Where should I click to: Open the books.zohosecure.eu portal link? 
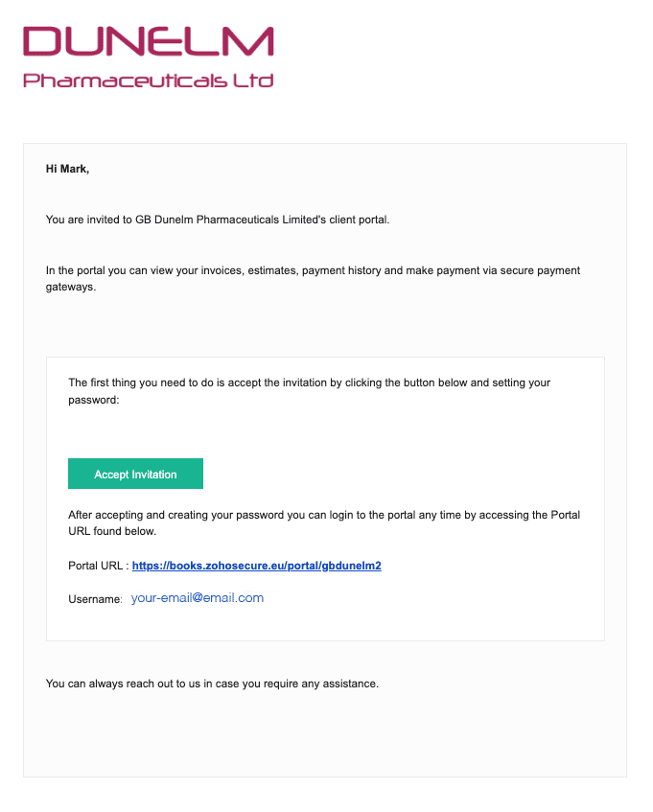tap(256, 566)
